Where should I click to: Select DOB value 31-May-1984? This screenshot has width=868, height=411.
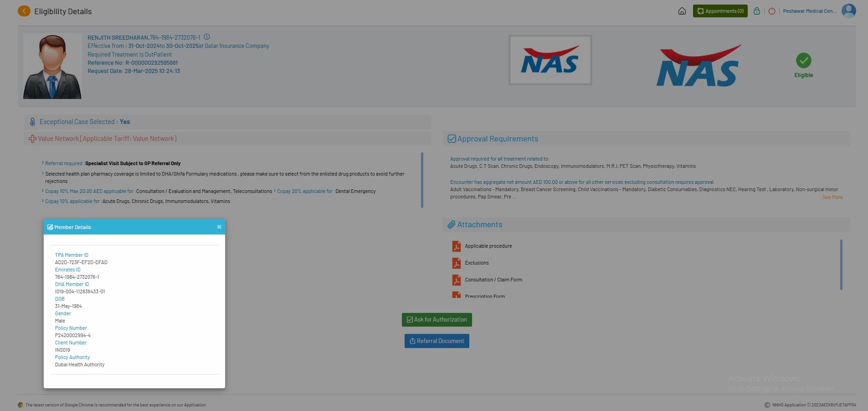[x=68, y=307]
